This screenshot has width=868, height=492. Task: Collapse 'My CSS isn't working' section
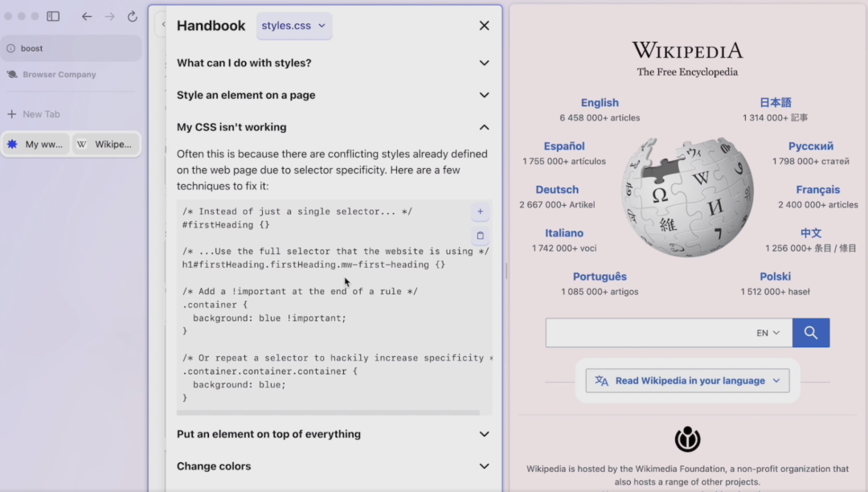[334, 127]
